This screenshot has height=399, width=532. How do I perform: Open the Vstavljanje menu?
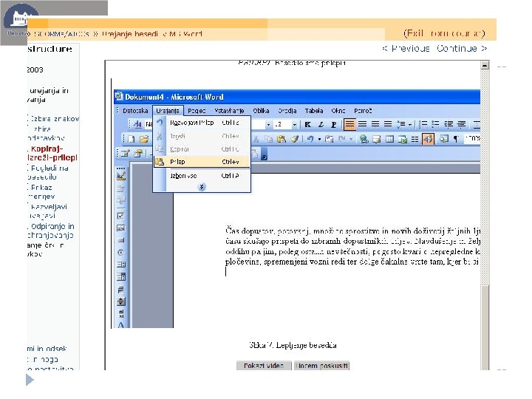229,111
